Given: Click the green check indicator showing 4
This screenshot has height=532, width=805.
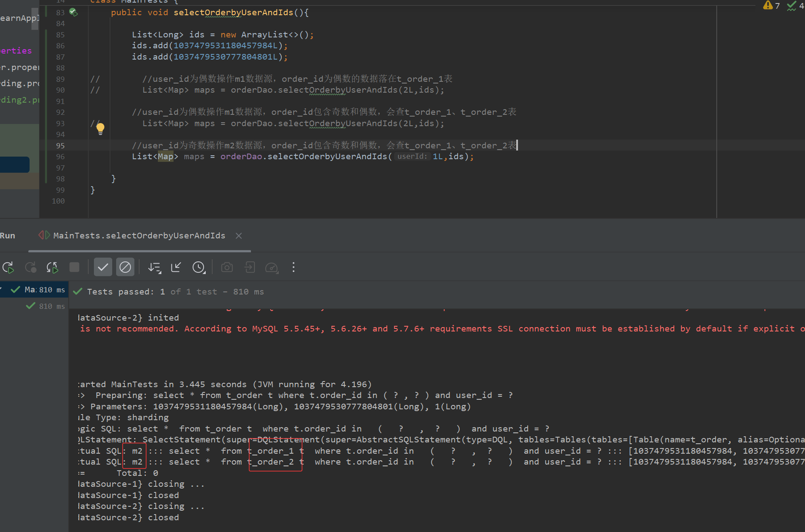Looking at the screenshot, I should pos(795,6).
